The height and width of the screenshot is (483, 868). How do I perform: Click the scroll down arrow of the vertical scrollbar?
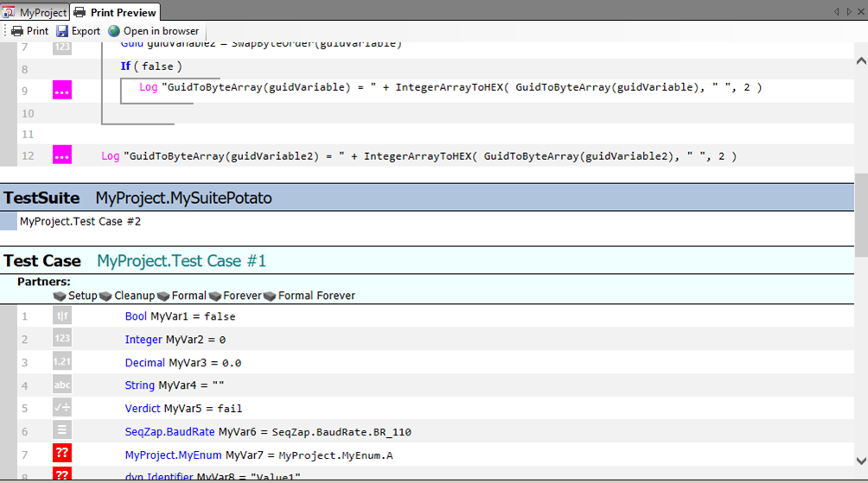click(x=861, y=461)
